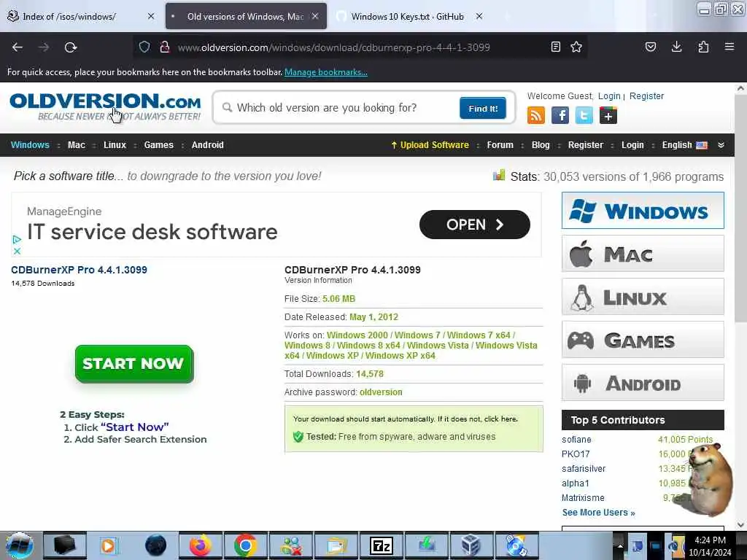This screenshot has height=560, width=747.
Task: Click the large Mac category button
Action: (x=643, y=253)
